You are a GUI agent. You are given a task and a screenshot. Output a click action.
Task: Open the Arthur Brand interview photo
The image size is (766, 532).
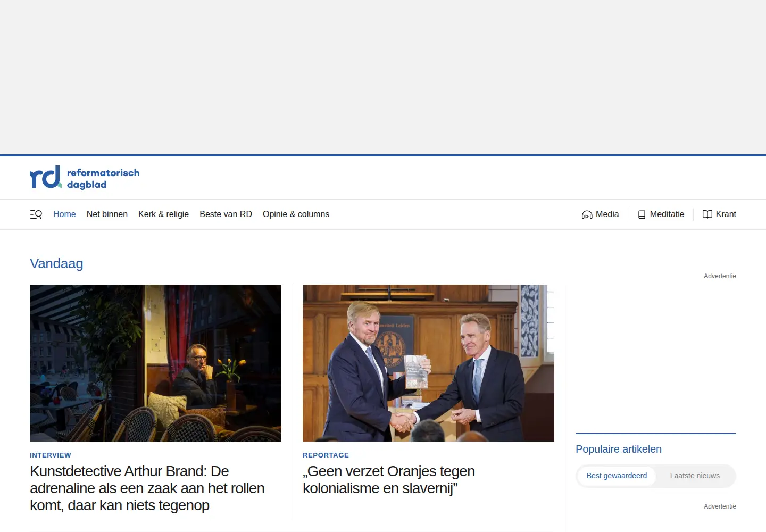tap(155, 363)
